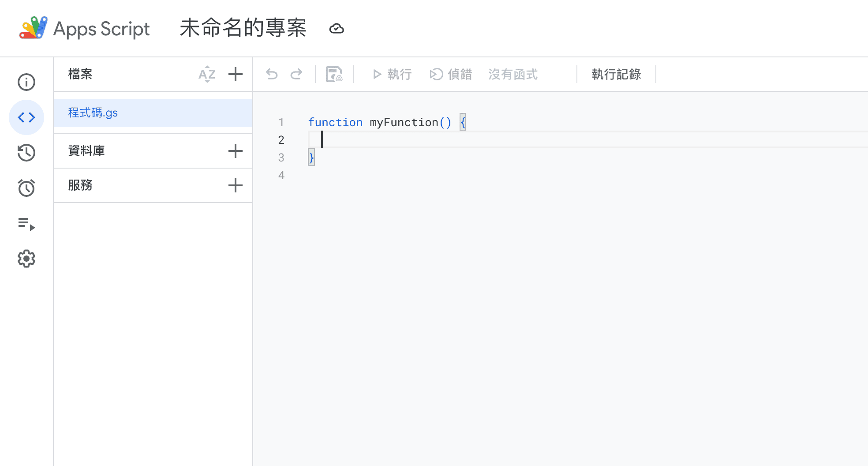Open the project Overview info icon
Viewport: 868px width, 466px height.
26,82
